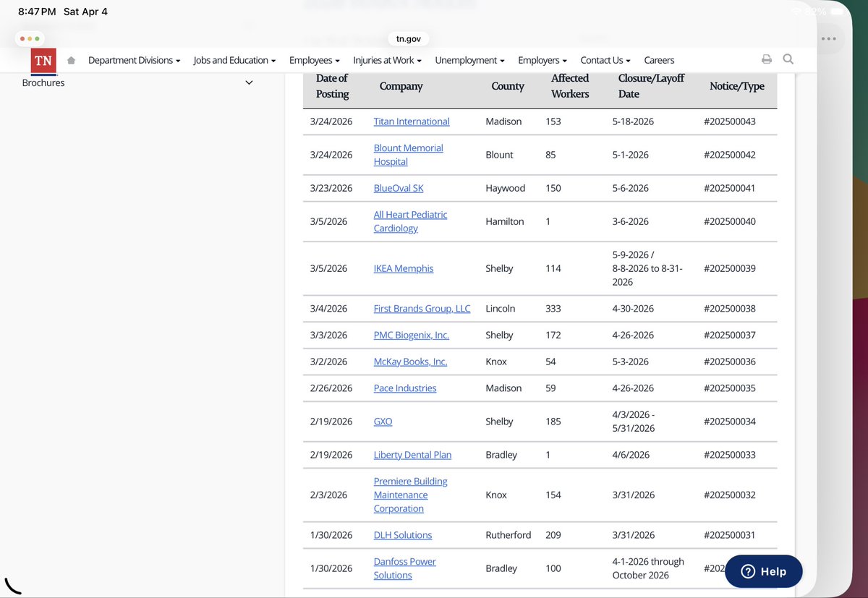Open McKay Books, Inc. link
Viewport: 868px width, 598px height.
410,362
